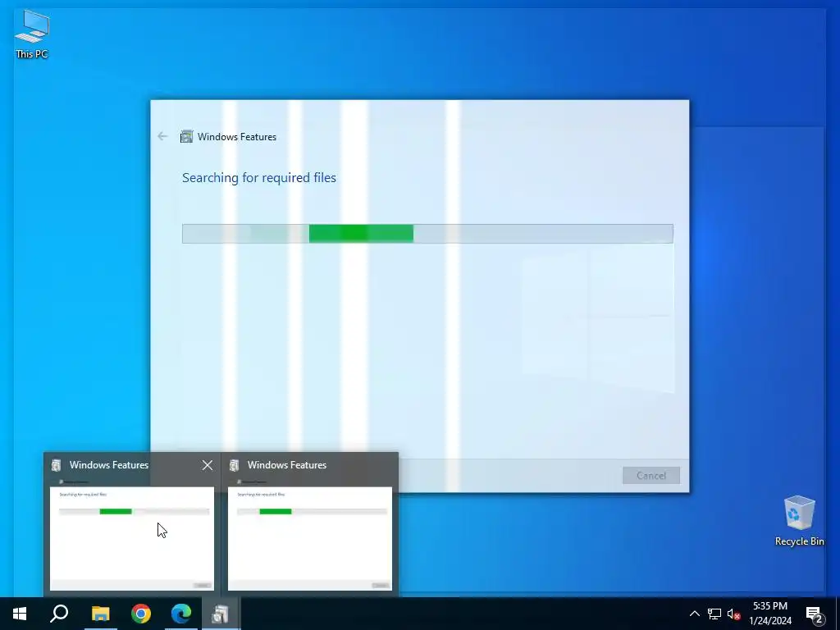The image size is (840, 630).
Task: Open This PC desktop icon
Action: coord(32,34)
